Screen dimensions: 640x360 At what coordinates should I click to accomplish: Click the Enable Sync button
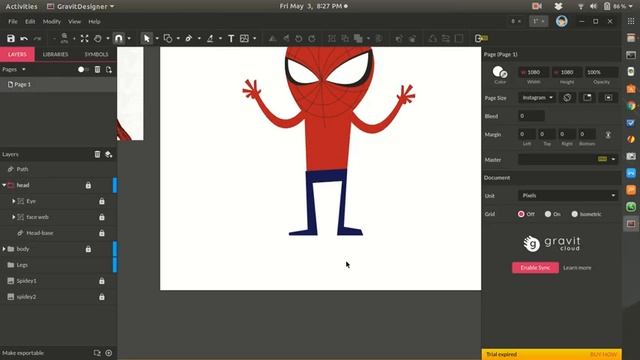pyautogui.click(x=535, y=268)
